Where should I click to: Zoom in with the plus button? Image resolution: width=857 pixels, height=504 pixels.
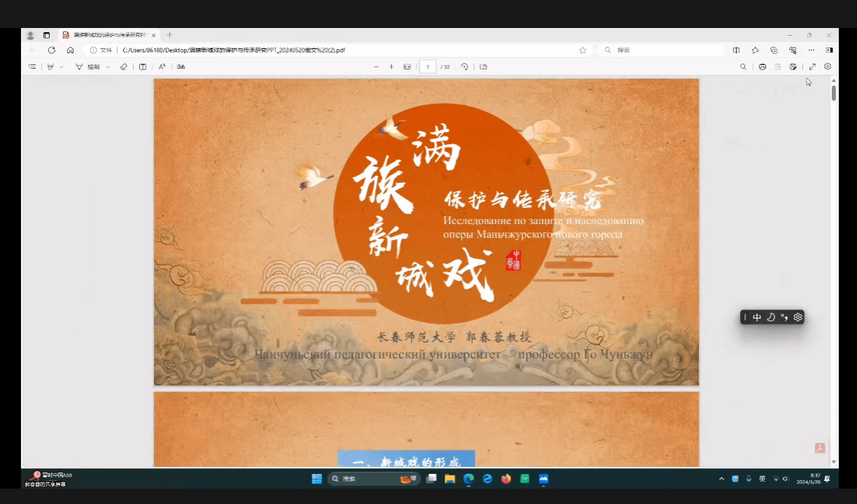pyautogui.click(x=391, y=66)
